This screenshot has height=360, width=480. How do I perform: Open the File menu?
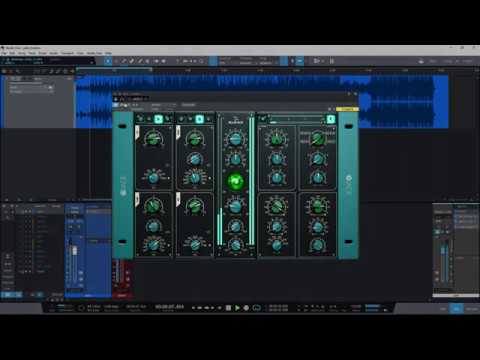tap(4, 53)
